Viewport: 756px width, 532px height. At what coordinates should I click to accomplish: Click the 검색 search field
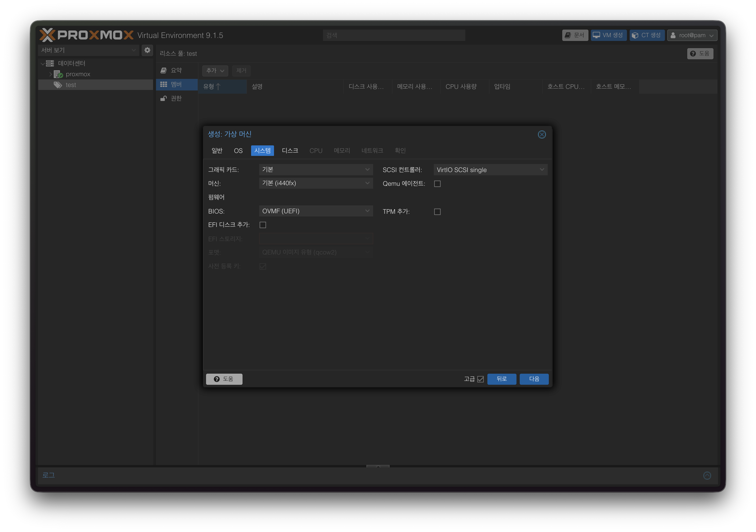point(394,35)
